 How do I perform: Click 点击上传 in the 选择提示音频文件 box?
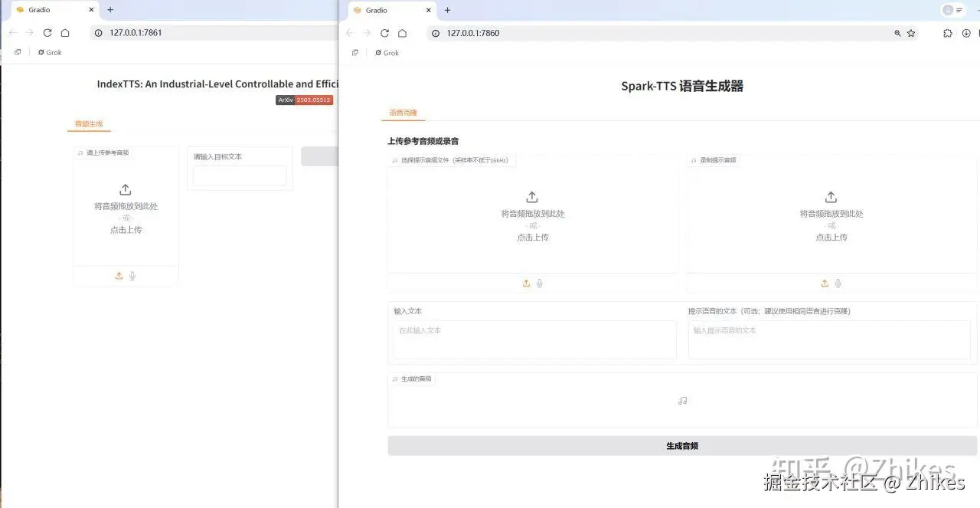point(533,238)
